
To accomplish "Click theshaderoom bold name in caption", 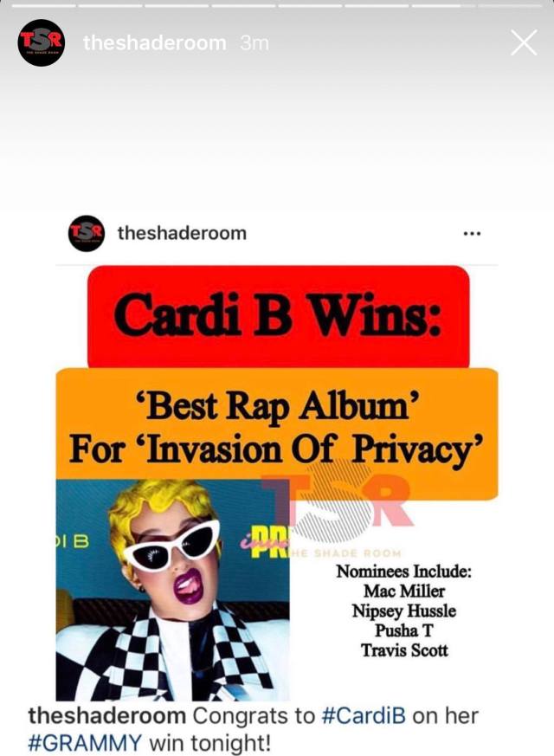I will [x=107, y=715].
